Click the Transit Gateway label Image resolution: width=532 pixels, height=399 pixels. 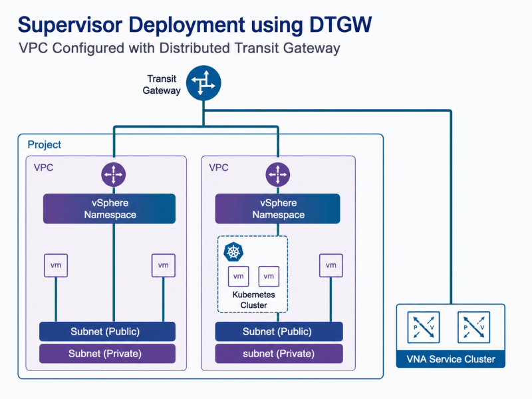[x=162, y=84]
